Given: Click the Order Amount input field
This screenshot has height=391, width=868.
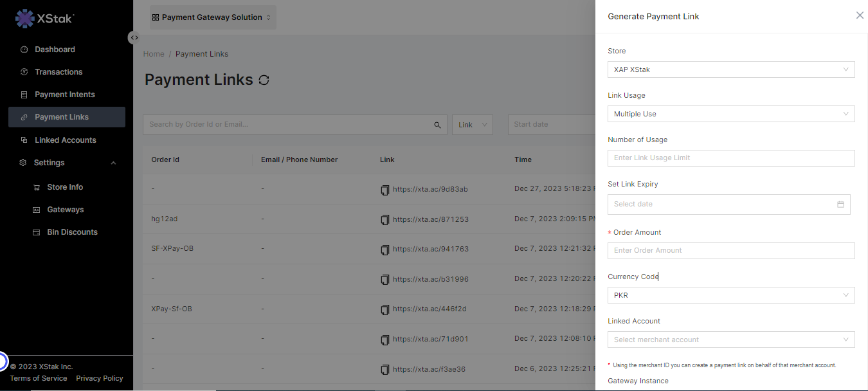Looking at the screenshot, I should 730,251.
